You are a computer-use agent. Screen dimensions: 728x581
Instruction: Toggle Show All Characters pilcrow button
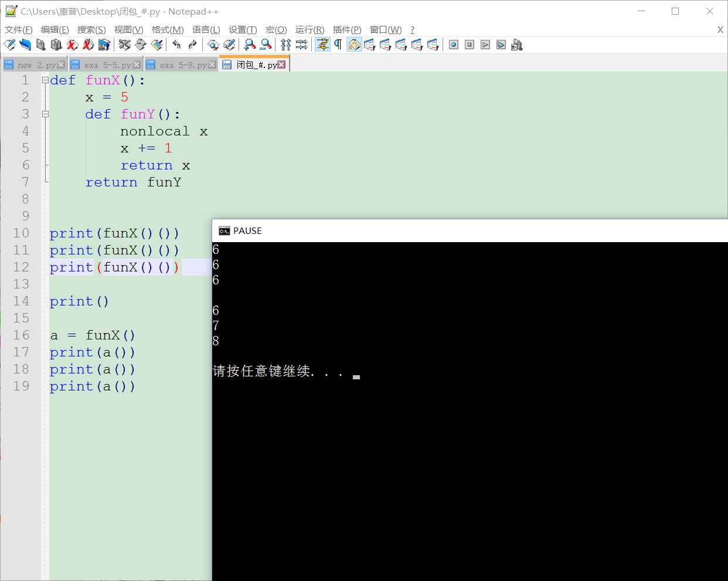(x=338, y=45)
